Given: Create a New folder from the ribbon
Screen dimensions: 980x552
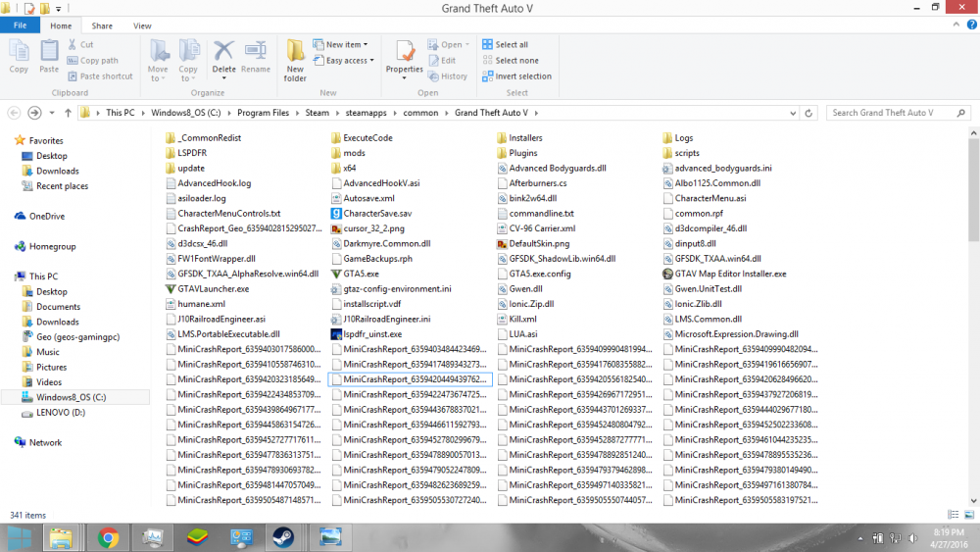Looking at the screenshot, I should (x=295, y=60).
